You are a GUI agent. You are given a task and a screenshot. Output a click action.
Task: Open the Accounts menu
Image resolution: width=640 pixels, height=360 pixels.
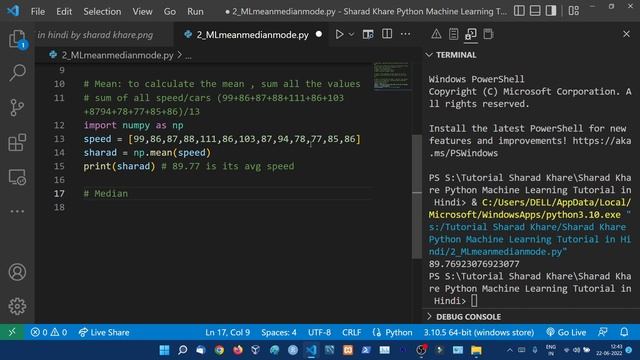click(17, 272)
